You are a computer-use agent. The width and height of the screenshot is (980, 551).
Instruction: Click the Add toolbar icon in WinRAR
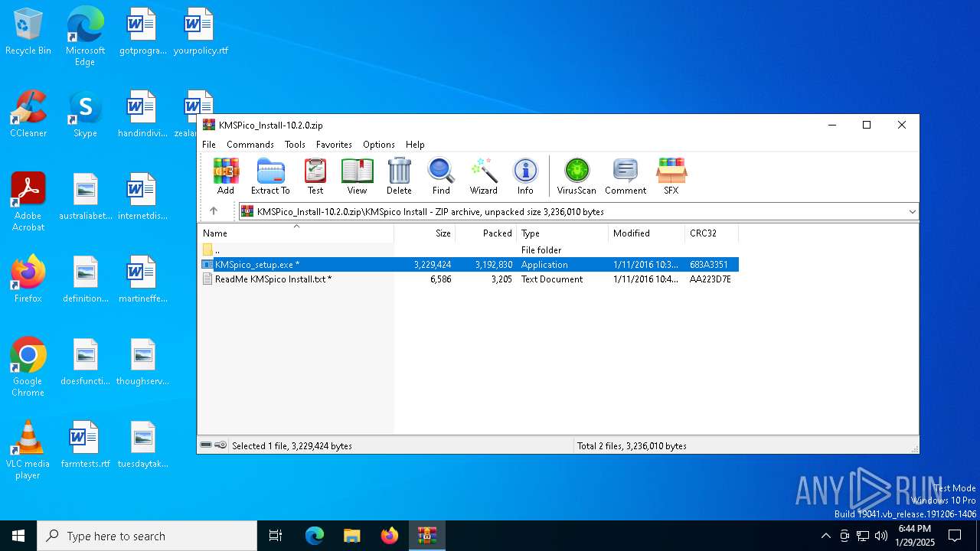[226, 177]
